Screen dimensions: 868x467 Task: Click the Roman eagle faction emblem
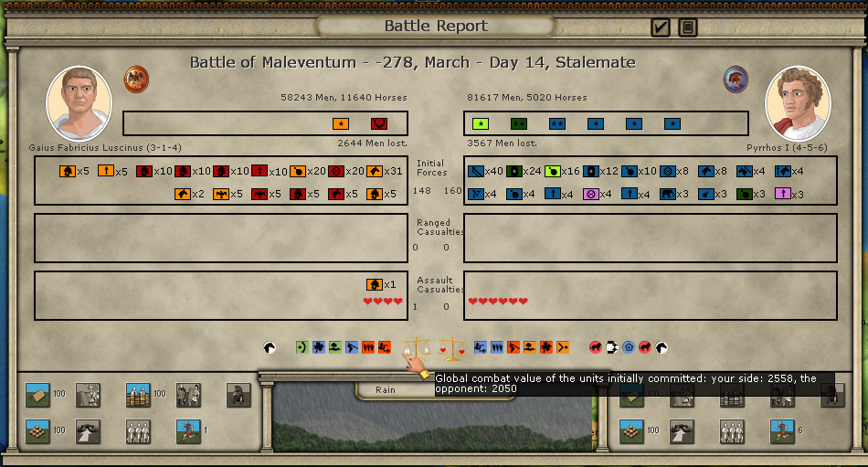[136, 79]
